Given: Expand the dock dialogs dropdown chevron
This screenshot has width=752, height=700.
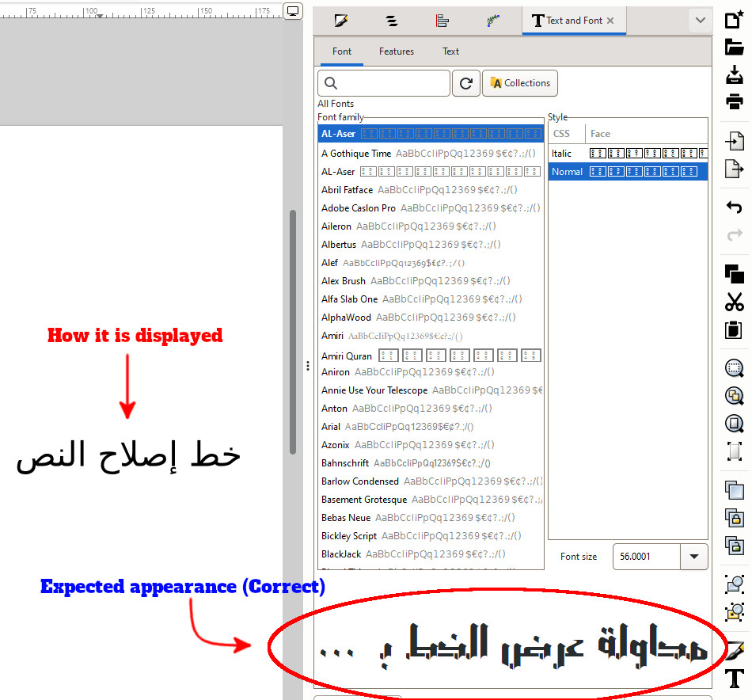Looking at the screenshot, I should pos(701,21).
